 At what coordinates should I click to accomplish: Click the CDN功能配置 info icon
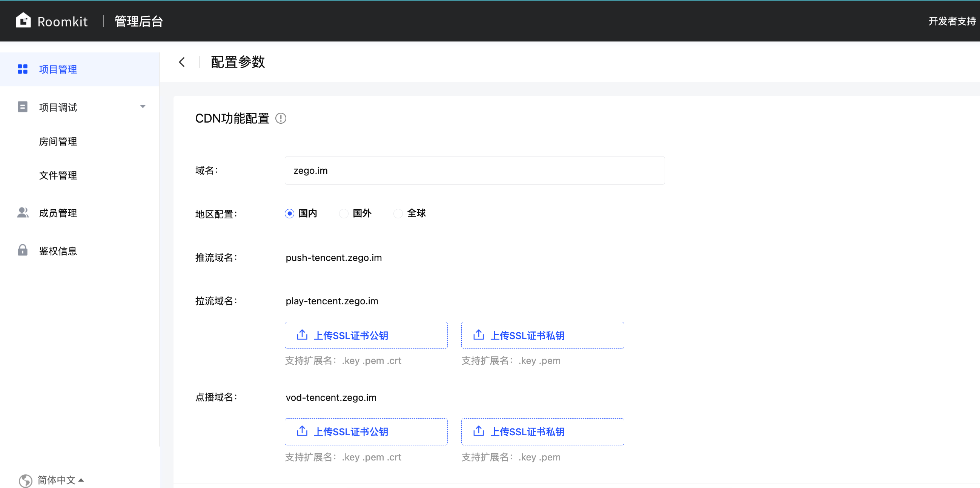(x=281, y=118)
